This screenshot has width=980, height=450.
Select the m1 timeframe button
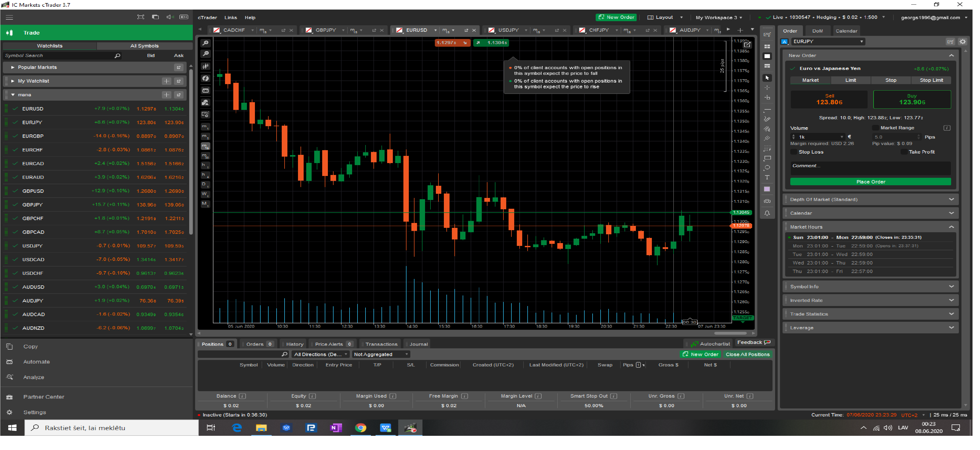(x=205, y=127)
